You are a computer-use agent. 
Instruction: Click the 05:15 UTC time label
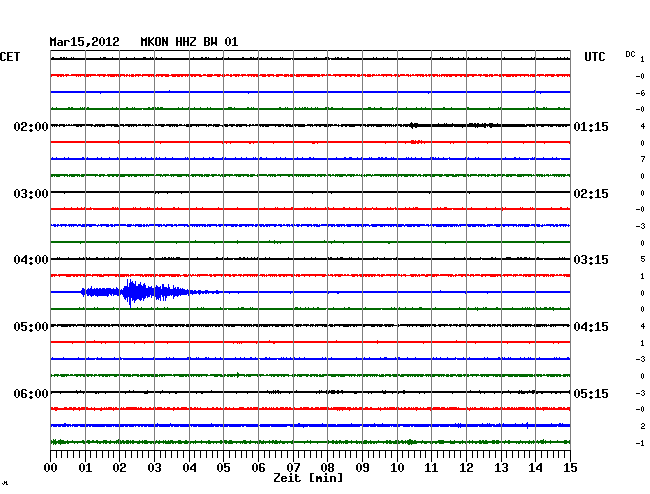click(x=591, y=393)
